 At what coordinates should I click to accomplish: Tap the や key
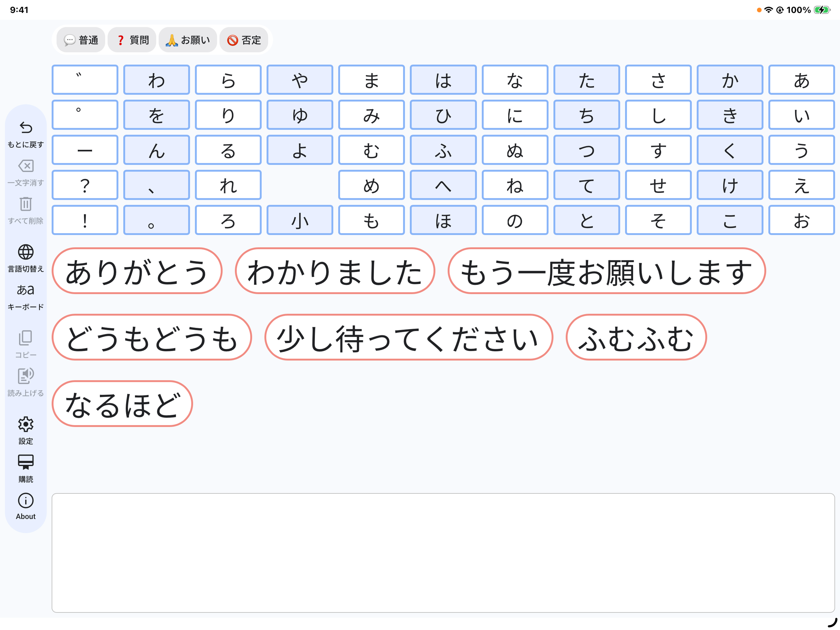pos(300,80)
